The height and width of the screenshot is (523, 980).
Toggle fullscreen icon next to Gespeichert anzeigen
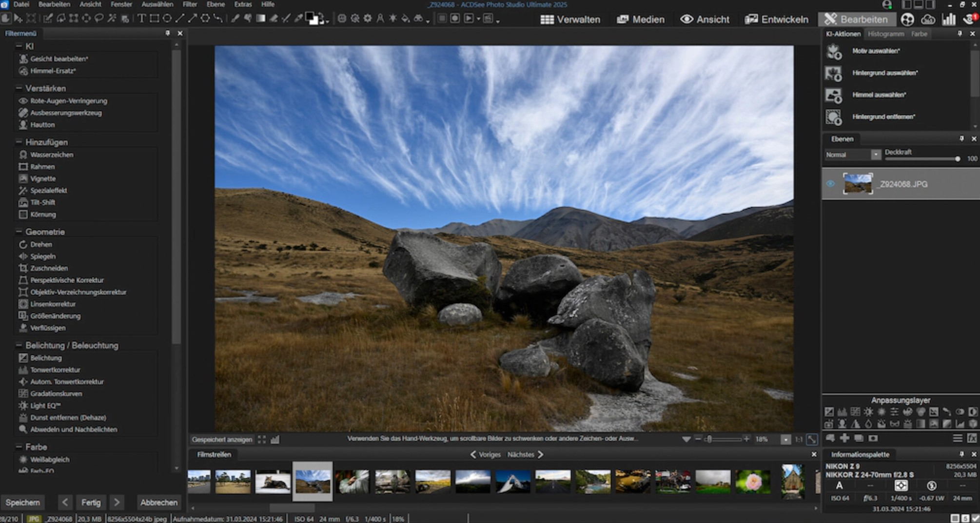tap(262, 439)
